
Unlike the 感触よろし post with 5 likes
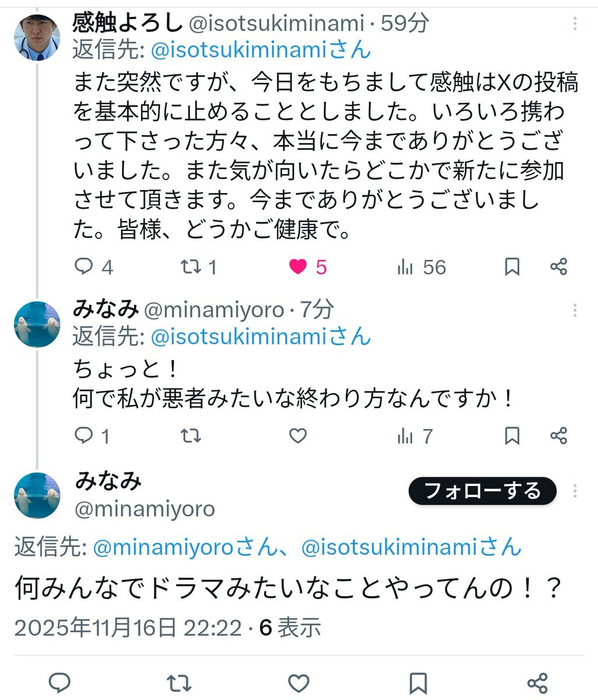pos(298,267)
